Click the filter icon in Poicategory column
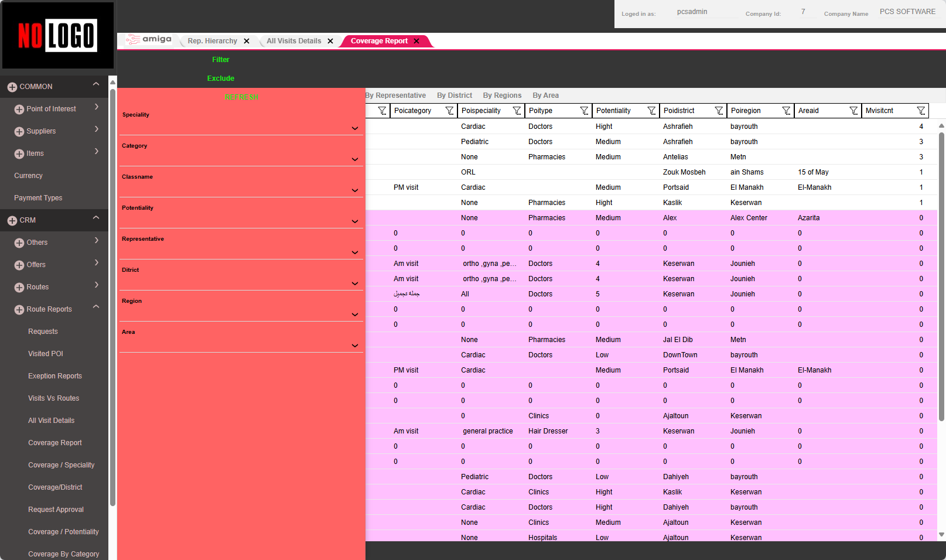Screen dimensions: 946x560 (x=449, y=111)
